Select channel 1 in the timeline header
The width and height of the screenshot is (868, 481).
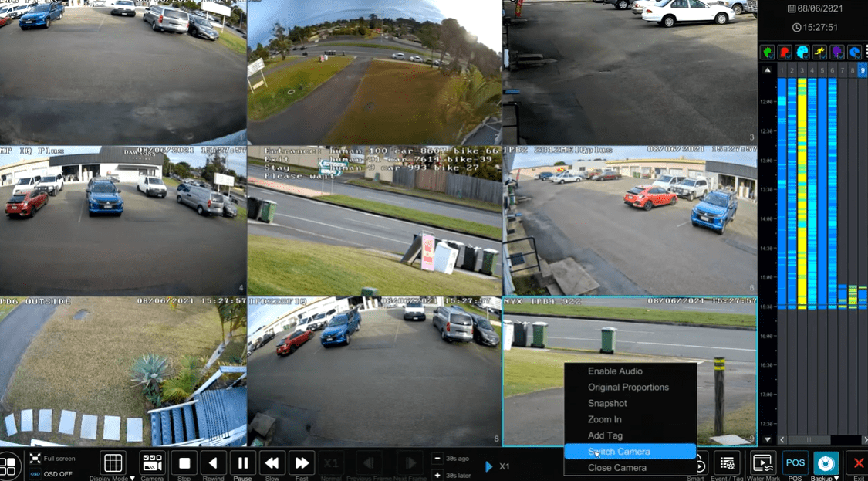click(x=782, y=70)
